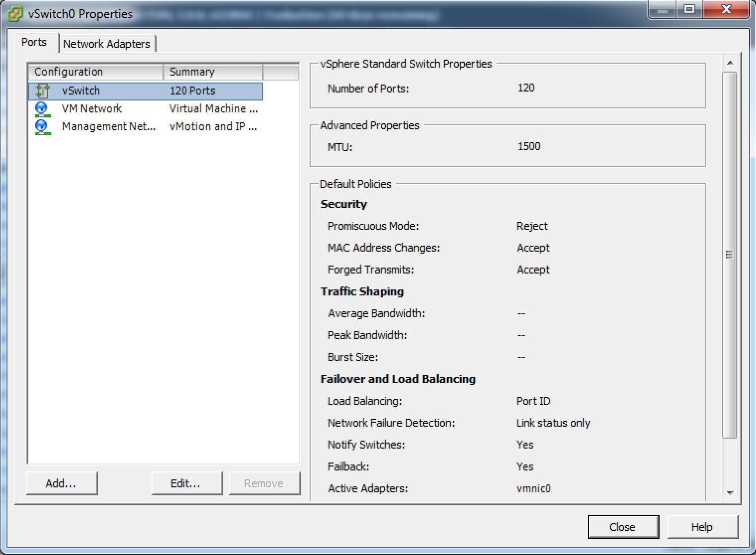Click the vertical scrollbar thumb of the properties pane
This screenshot has width=756, height=555.
click(x=730, y=255)
